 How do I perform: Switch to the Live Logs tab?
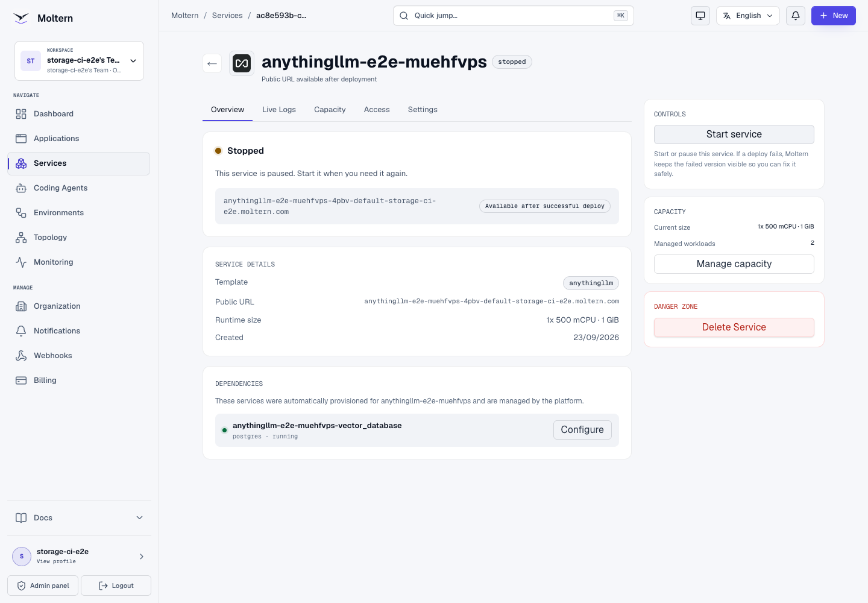coord(279,110)
